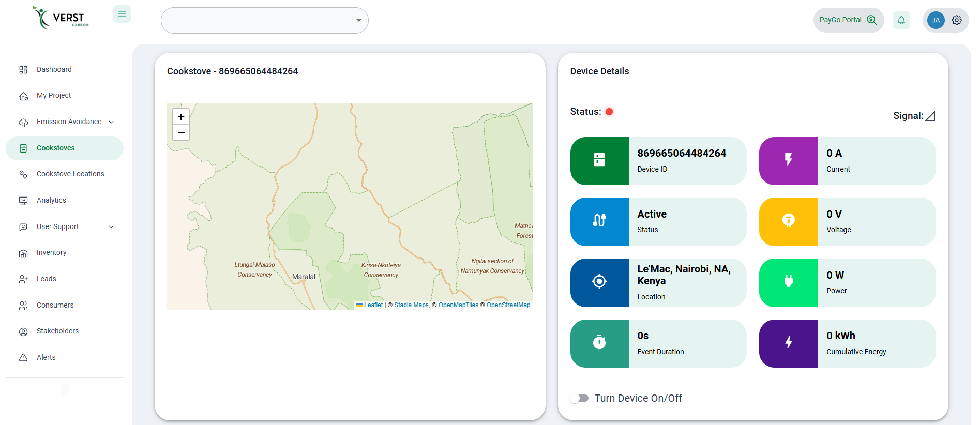Click the signal strength icon
The height and width of the screenshot is (425, 980).
coord(930,116)
